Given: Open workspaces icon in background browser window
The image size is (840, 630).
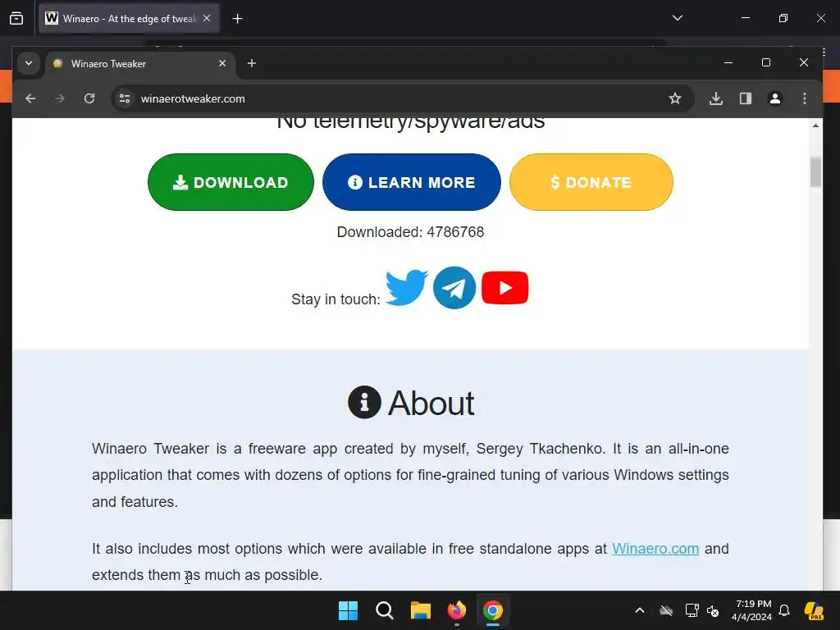Looking at the screenshot, I should coord(16,19).
